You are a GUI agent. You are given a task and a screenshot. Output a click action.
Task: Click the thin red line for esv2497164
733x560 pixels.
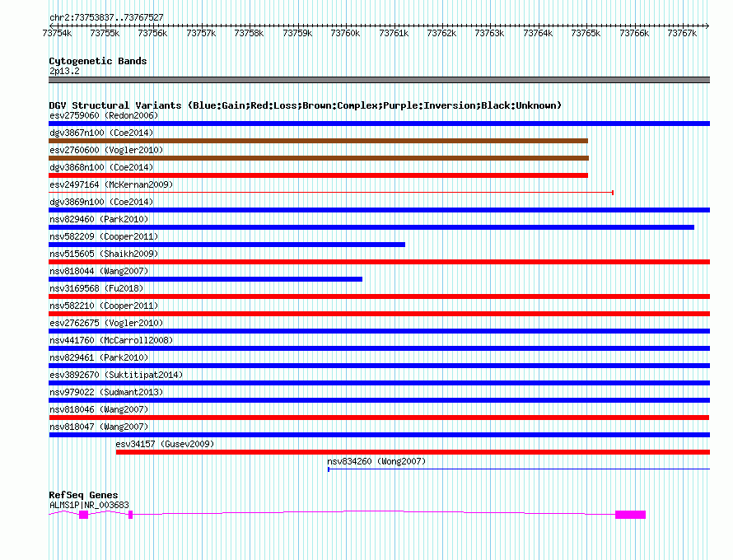tap(331, 192)
